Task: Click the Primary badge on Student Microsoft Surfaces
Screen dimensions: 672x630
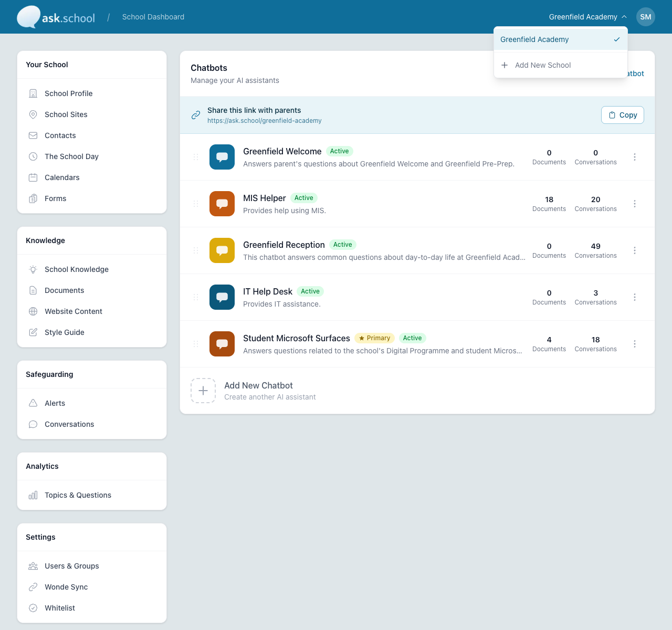Action: coord(374,338)
